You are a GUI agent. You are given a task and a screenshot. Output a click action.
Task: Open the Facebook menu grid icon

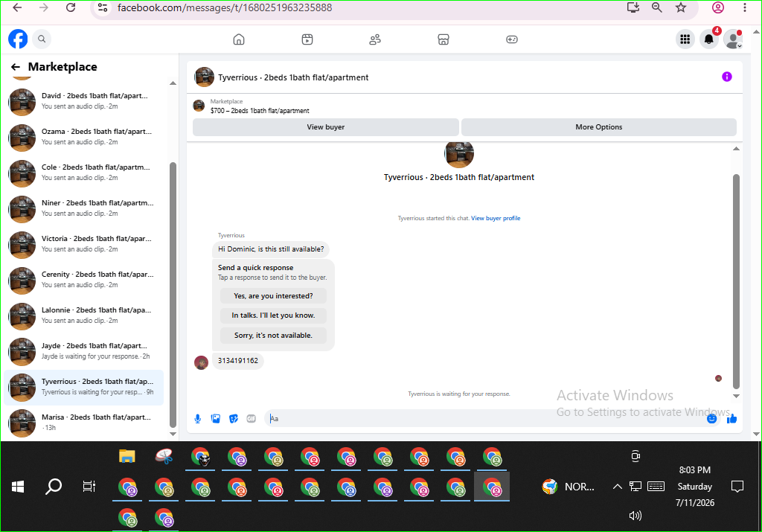point(685,39)
